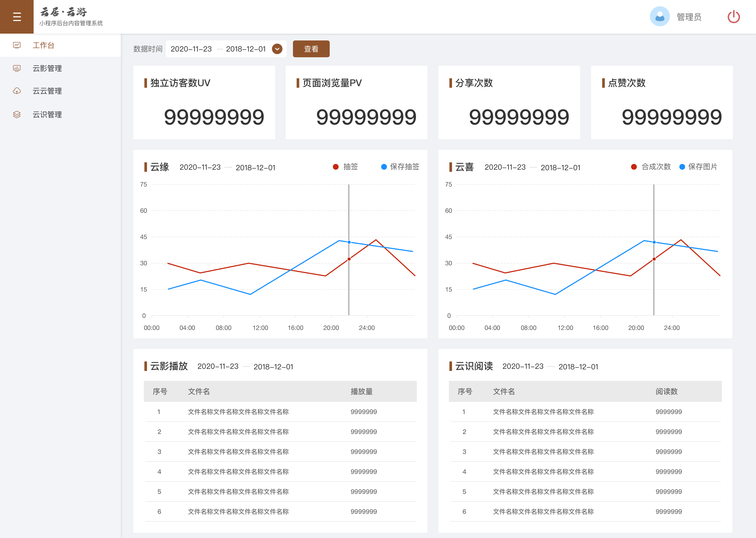Click the 云居·云游 logo
The height and width of the screenshot is (538, 756).
pyautogui.click(x=64, y=12)
